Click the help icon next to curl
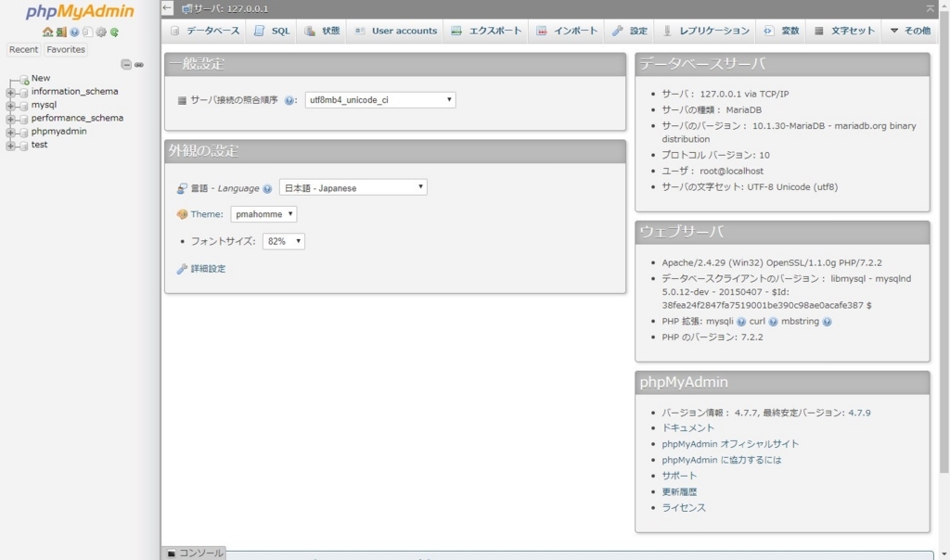Screen dimensions: 950x560 click(773, 322)
